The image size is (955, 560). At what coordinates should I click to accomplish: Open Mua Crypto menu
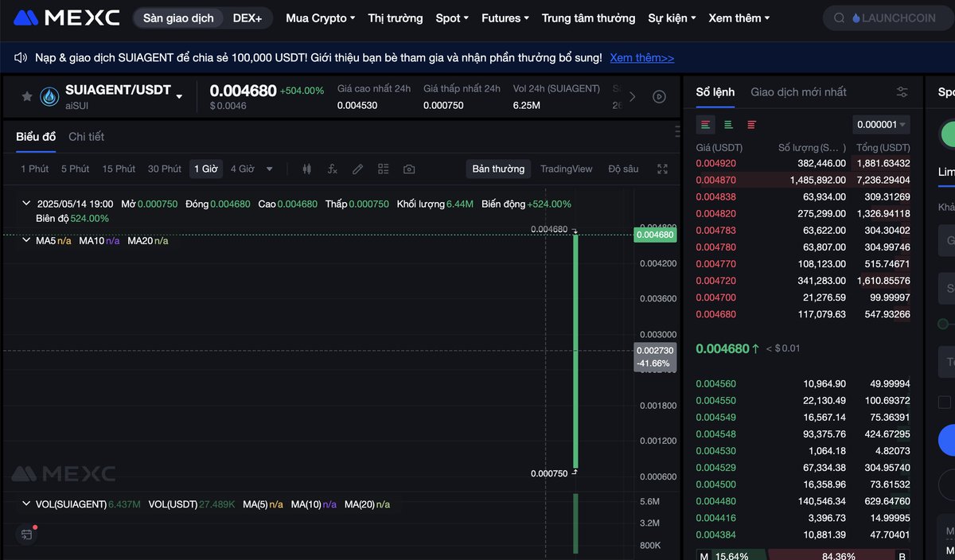point(320,17)
